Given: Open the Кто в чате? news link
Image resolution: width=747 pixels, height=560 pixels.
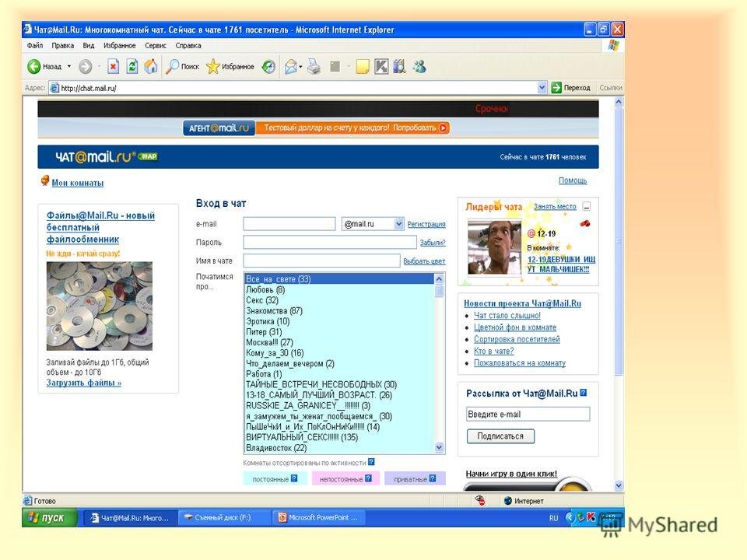Looking at the screenshot, I should pos(493,351).
